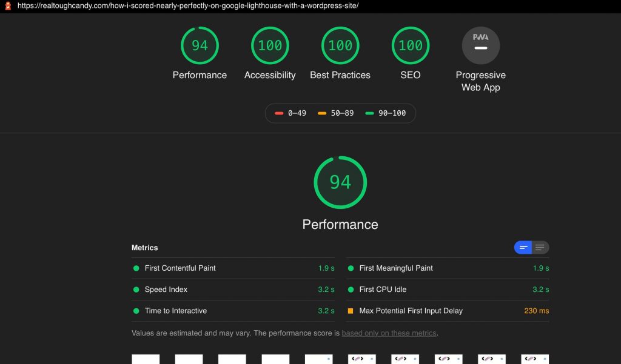Image resolution: width=621 pixels, height=364 pixels.
Task: Click the PWA Progressive Web App badge
Action: pos(481,45)
